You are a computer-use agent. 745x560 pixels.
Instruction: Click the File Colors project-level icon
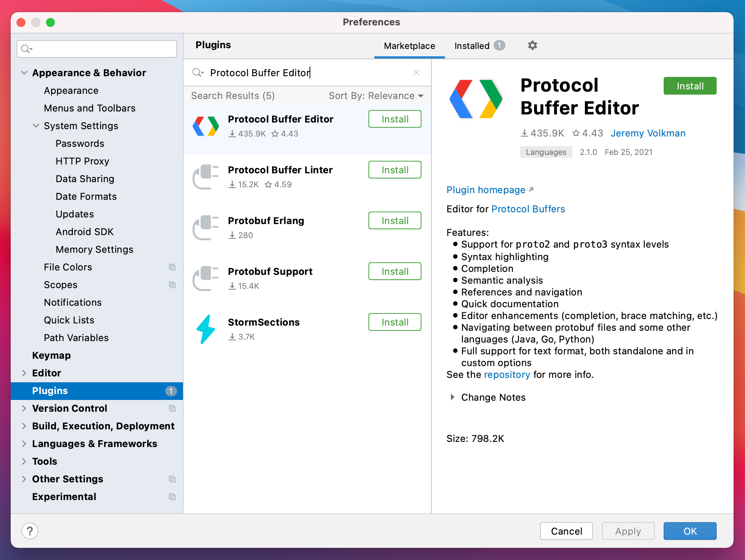(x=172, y=267)
